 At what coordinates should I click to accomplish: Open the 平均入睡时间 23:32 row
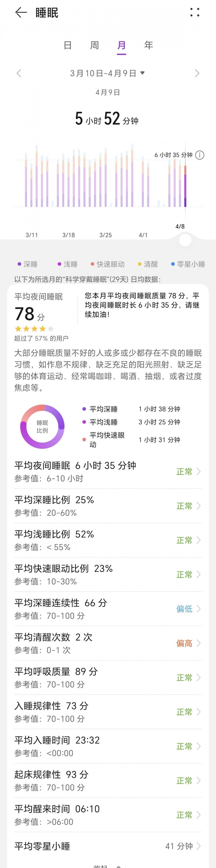108,746
